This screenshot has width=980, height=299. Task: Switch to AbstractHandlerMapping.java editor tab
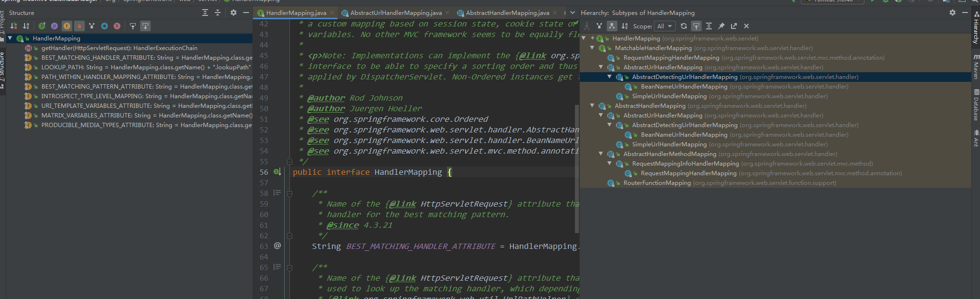(508, 13)
